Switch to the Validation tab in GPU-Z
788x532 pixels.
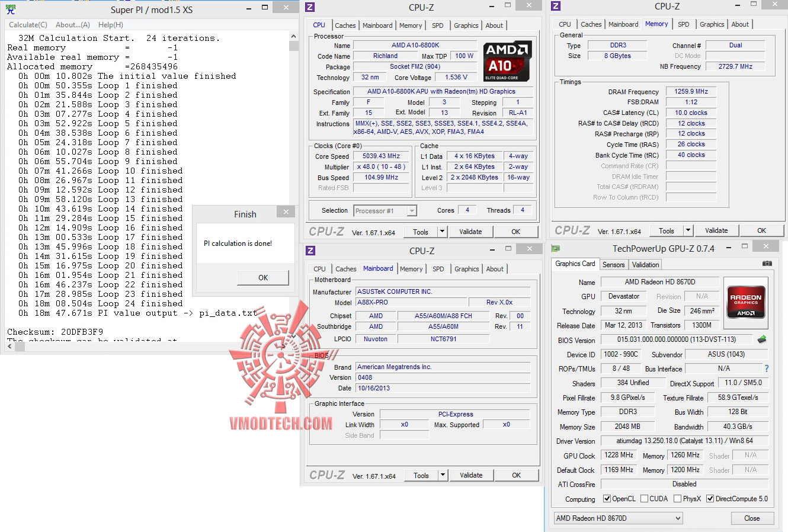click(x=645, y=265)
